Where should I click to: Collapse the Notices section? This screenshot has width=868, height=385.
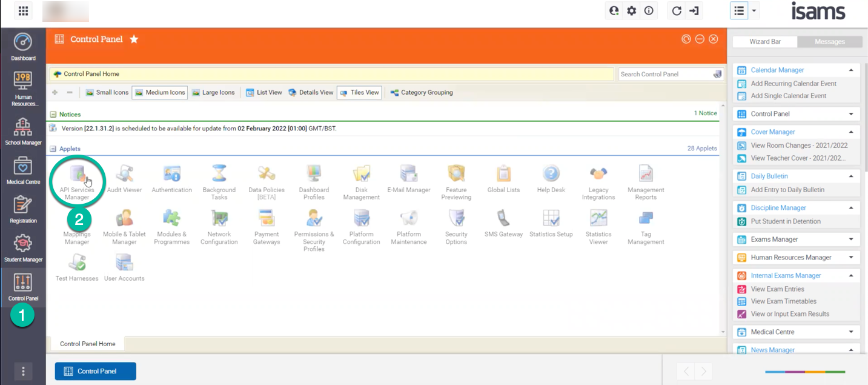click(53, 115)
